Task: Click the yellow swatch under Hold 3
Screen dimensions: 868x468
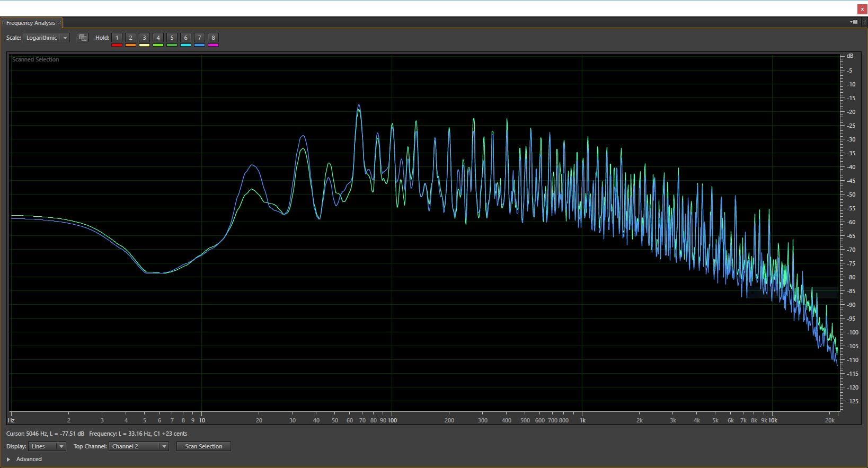Action: [x=145, y=45]
